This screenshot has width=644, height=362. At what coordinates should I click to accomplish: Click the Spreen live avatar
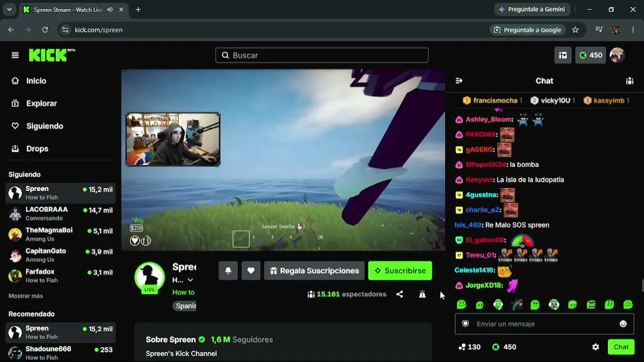149,278
